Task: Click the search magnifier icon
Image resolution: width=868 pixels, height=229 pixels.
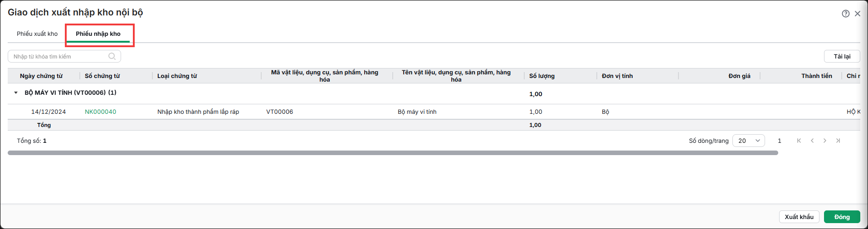Action: [112, 56]
